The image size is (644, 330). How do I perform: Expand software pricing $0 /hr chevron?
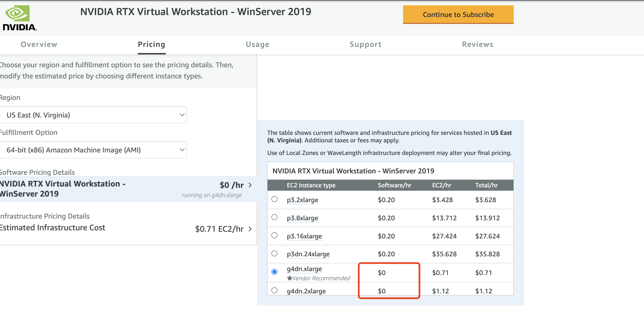pos(250,185)
